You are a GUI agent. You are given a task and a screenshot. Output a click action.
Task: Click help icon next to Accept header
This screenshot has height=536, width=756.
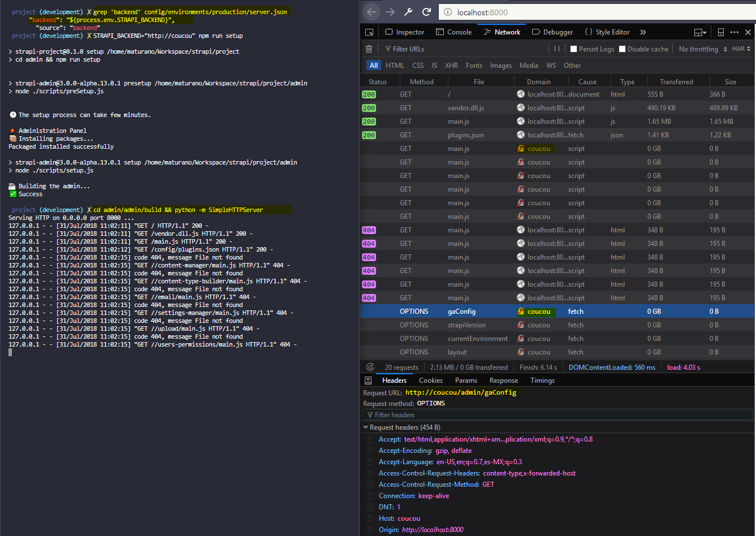369,439
